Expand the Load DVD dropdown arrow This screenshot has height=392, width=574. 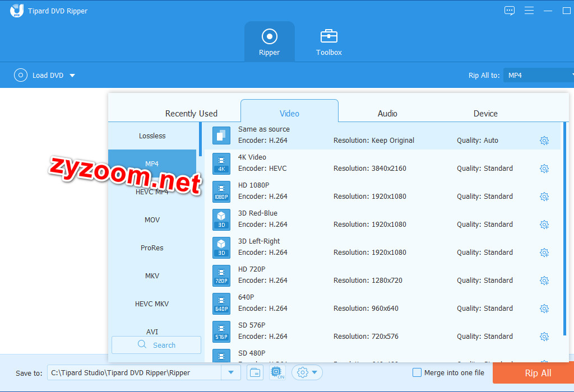coord(72,76)
